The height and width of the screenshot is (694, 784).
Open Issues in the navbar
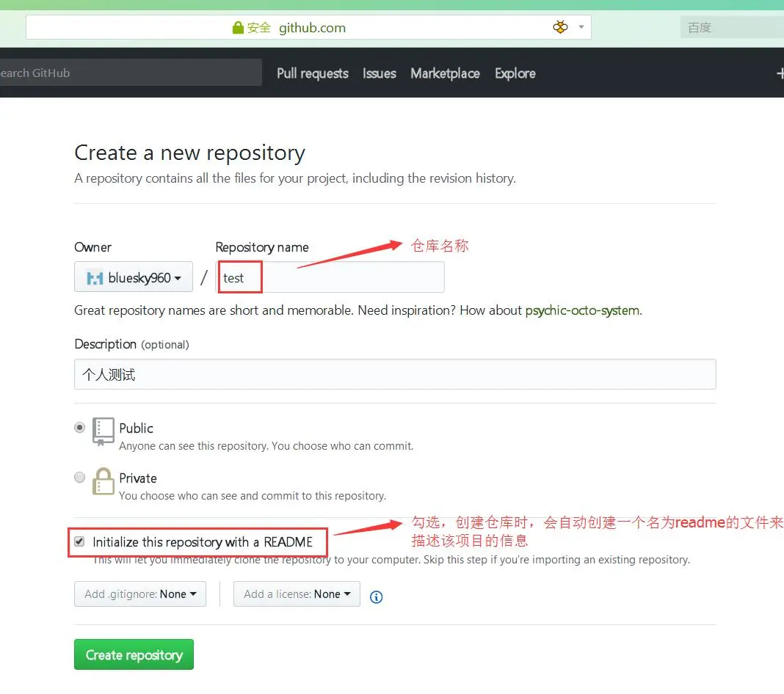[379, 73]
